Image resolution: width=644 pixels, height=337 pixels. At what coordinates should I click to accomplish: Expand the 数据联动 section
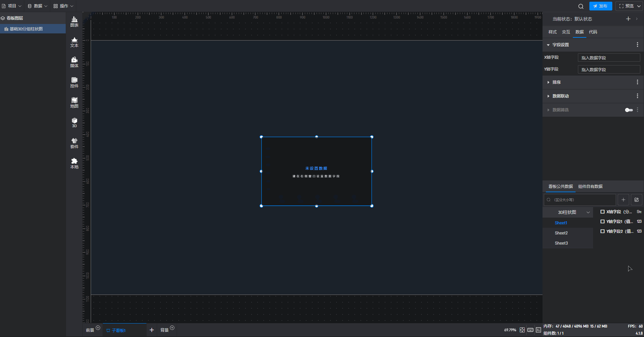tap(560, 96)
